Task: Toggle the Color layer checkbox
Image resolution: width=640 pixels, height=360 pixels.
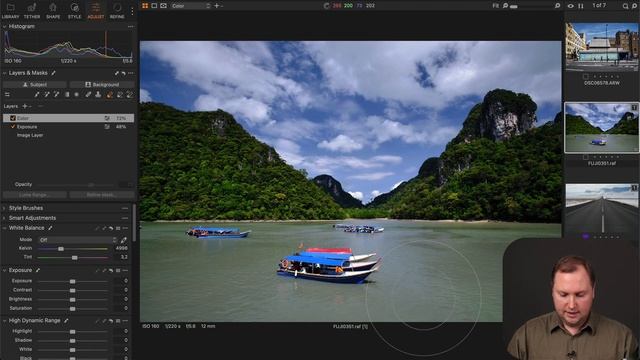Action: pyautogui.click(x=13, y=118)
